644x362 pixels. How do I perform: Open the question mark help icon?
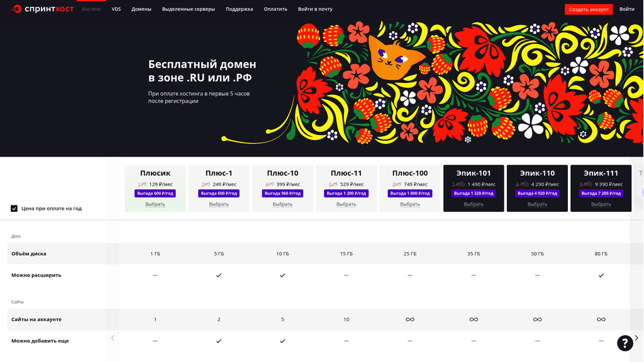coord(625,343)
